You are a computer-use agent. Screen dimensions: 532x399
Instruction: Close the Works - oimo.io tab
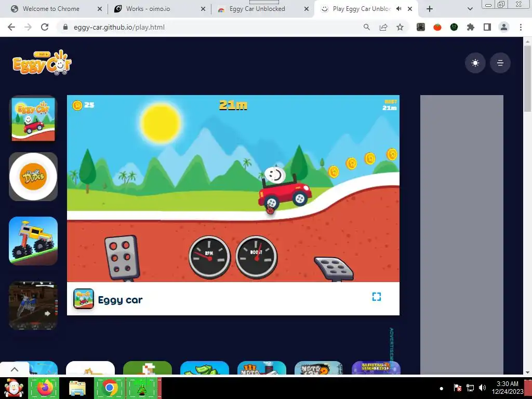click(x=203, y=9)
